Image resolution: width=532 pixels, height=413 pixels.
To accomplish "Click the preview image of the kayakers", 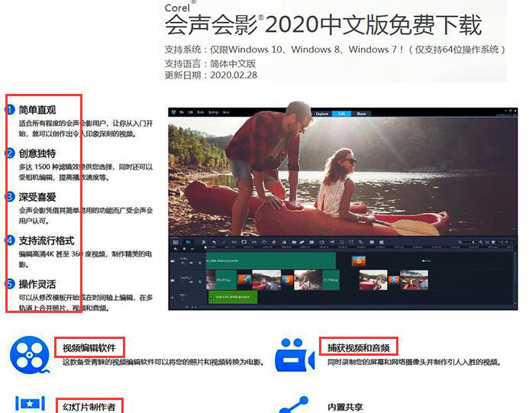I will click(343, 176).
